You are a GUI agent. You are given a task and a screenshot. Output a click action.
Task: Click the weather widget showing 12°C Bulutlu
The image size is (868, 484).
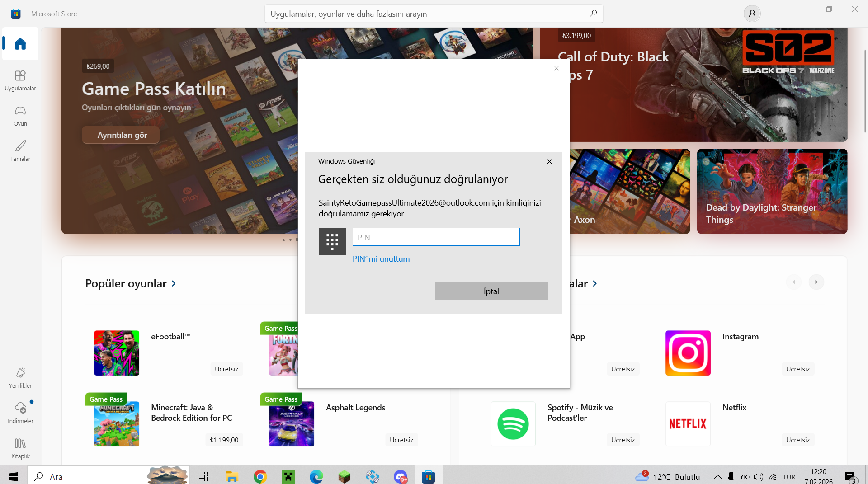(668, 477)
